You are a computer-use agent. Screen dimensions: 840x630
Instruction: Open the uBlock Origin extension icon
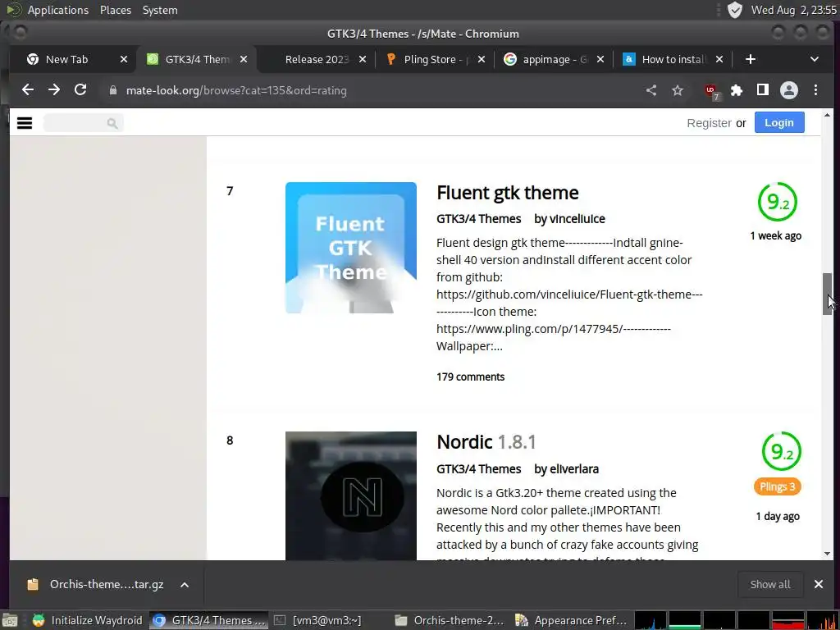tap(711, 91)
